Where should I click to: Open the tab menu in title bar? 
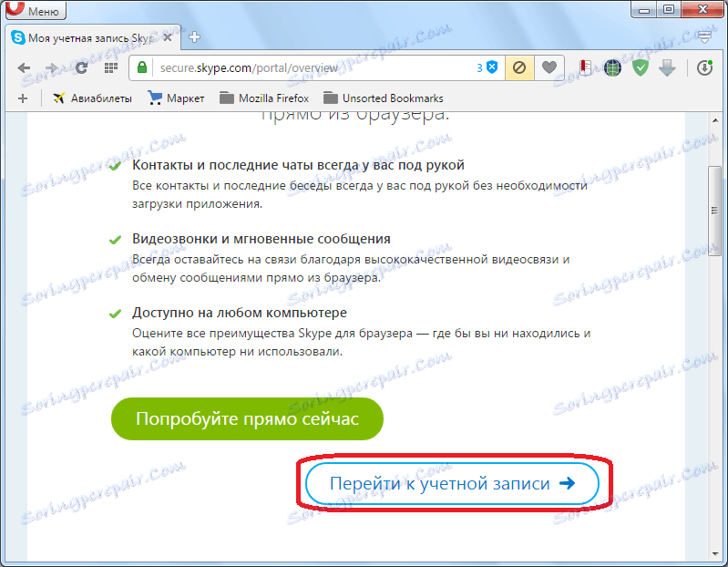point(705,37)
